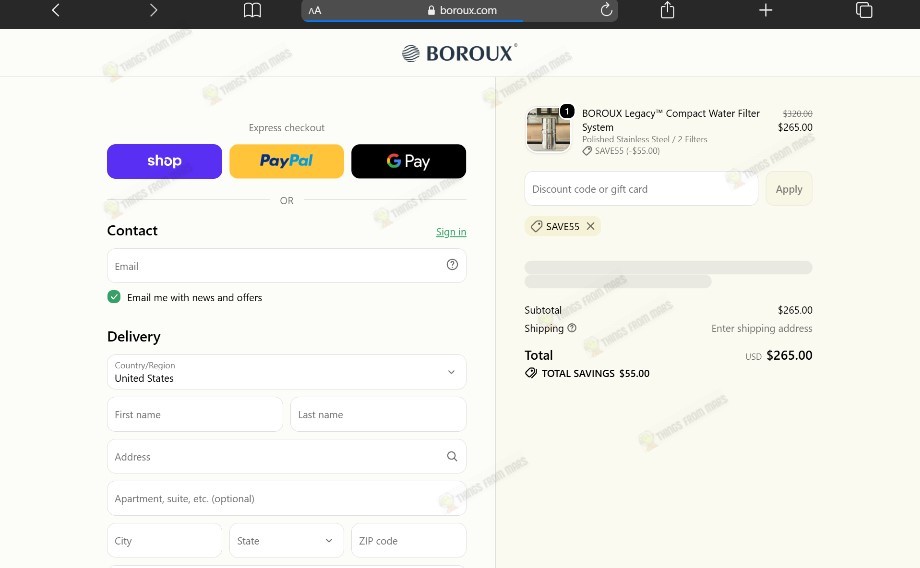Open the State dropdown
The height and width of the screenshot is (568, 920).
point(286,540)
